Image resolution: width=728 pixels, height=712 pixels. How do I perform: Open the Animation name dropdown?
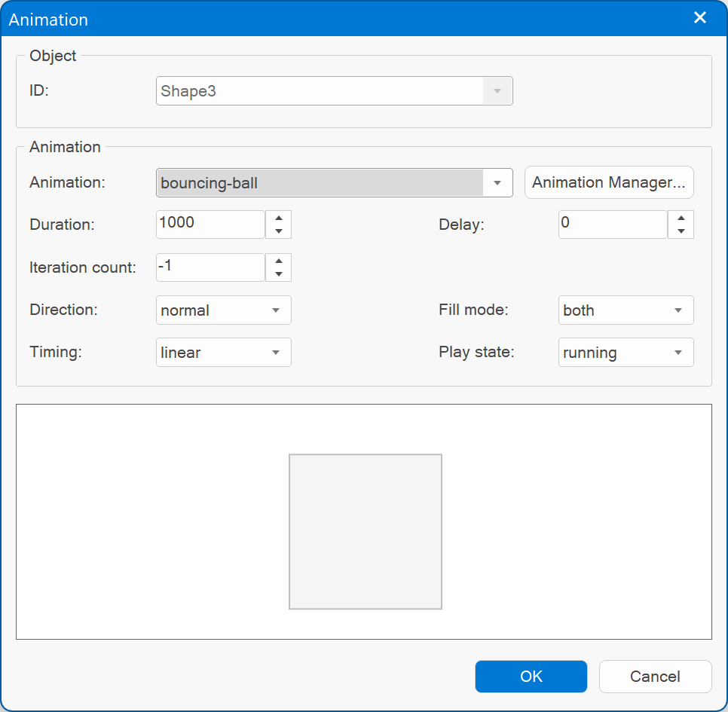tap(497, 183)
